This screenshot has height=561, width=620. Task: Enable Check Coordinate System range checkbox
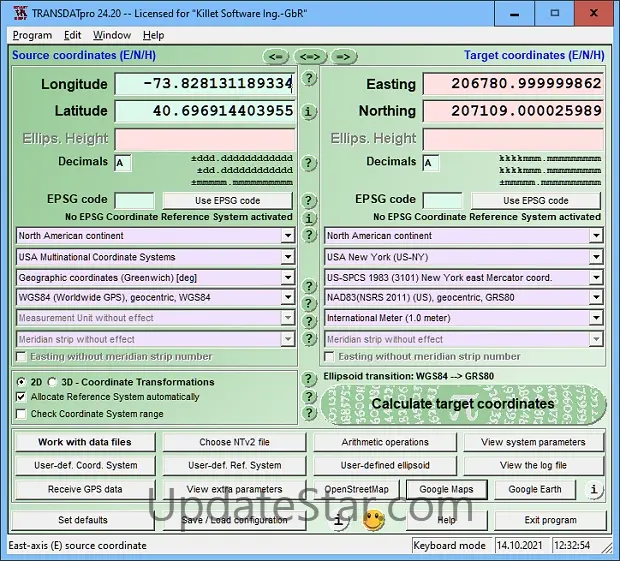tap(21, 414)
